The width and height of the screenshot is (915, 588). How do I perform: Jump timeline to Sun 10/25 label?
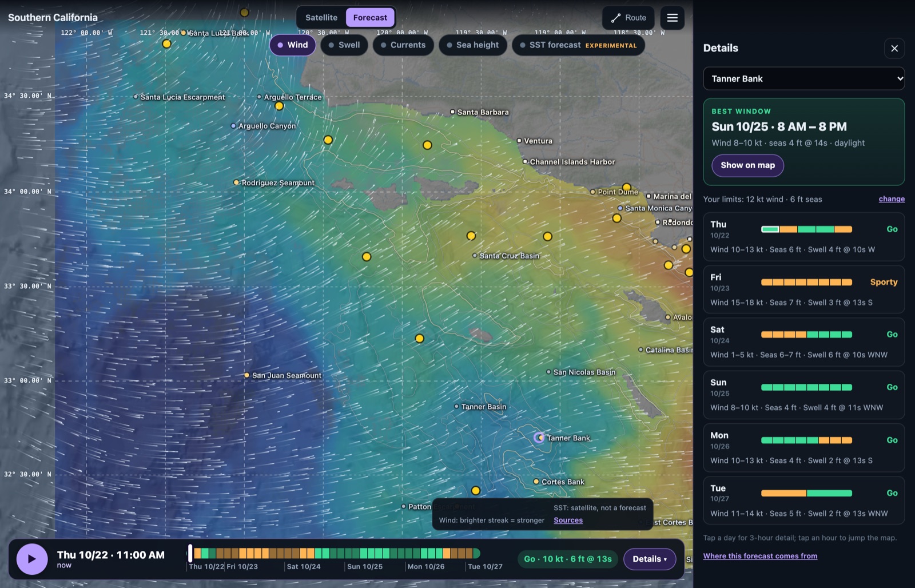click(x=365, y=567)
